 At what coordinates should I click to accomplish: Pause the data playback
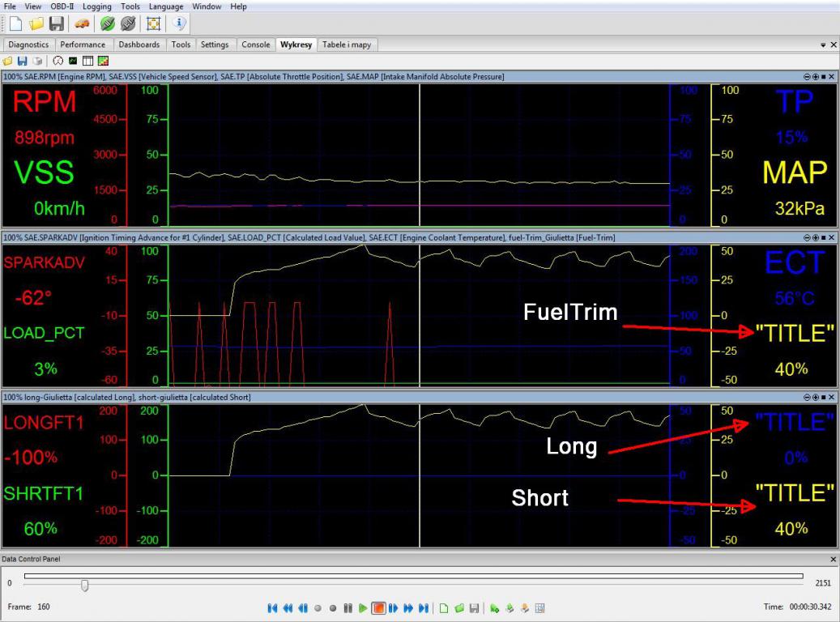(348, 607)
